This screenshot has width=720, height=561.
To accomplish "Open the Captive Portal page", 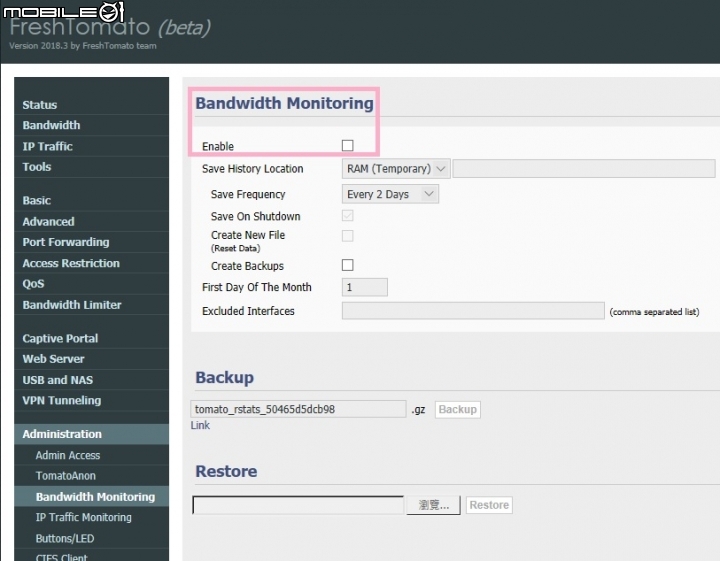I will click(91, 338).
